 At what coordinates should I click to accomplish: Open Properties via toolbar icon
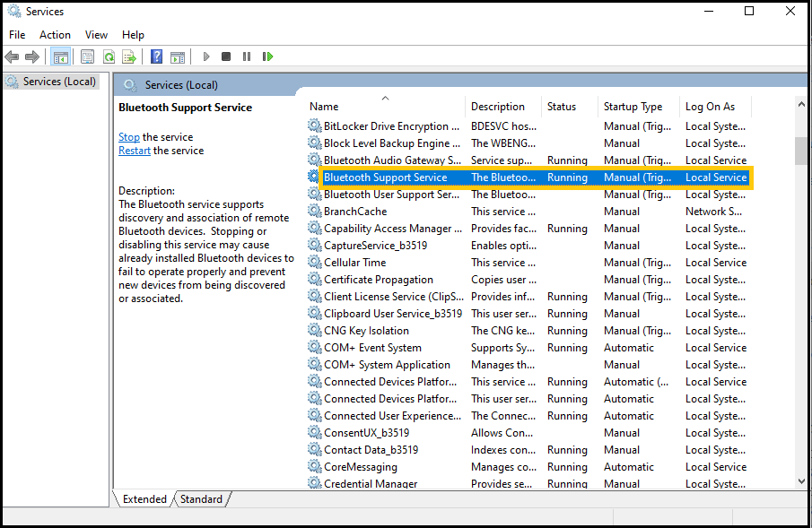click(x=87, y=56)
